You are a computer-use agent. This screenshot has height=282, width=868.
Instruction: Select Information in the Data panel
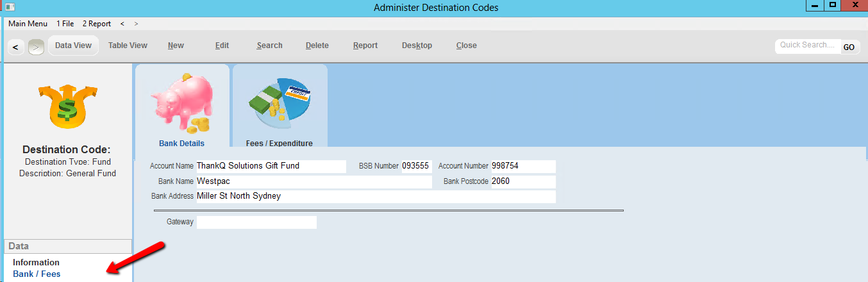[36, 262]
